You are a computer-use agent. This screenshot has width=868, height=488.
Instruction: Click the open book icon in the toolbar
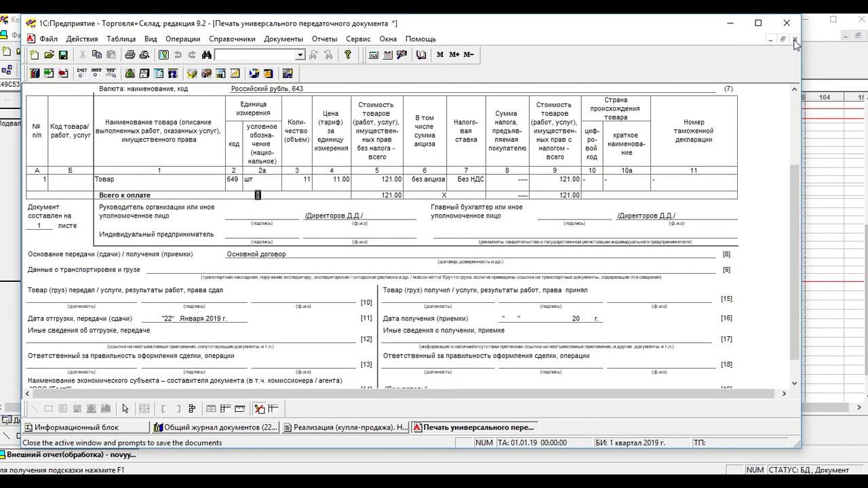[421, 55]
